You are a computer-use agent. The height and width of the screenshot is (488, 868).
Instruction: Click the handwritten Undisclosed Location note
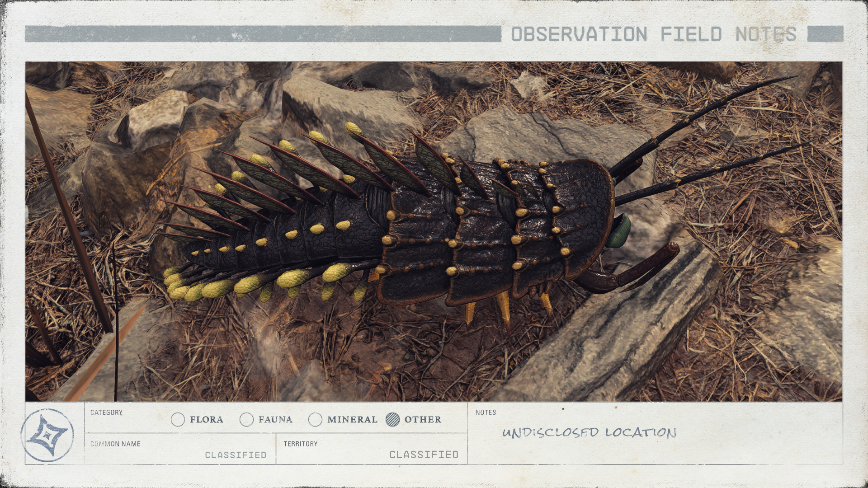(589, 432)
